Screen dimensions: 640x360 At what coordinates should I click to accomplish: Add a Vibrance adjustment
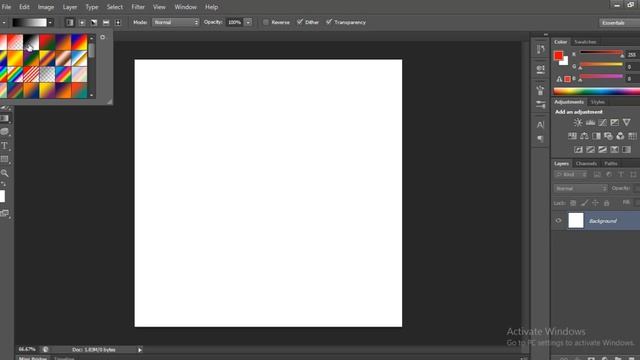[627, 122]
